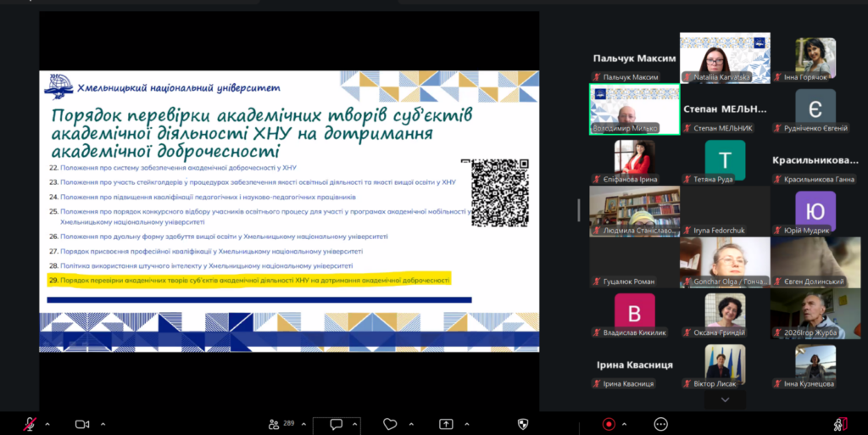This screenshot has width=868, height=435.
Task: Open the chat bubble icon
Action: [x=336, y=425]
